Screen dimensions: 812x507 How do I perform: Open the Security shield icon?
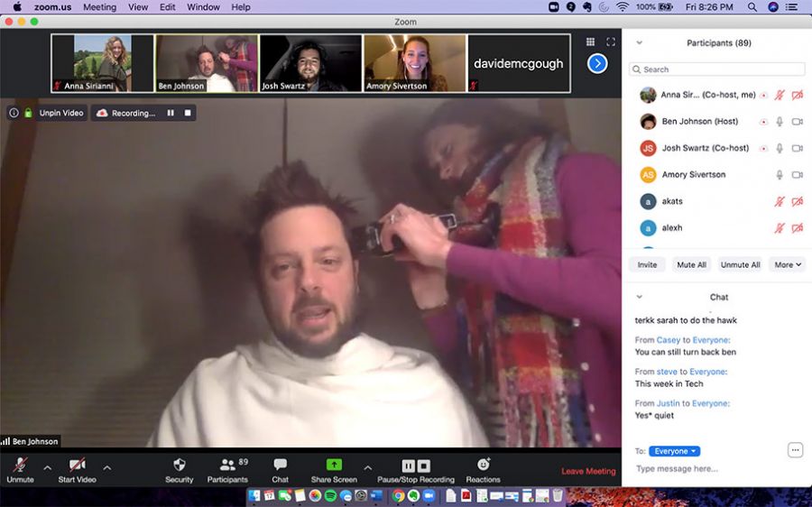(x=179, y=465)
